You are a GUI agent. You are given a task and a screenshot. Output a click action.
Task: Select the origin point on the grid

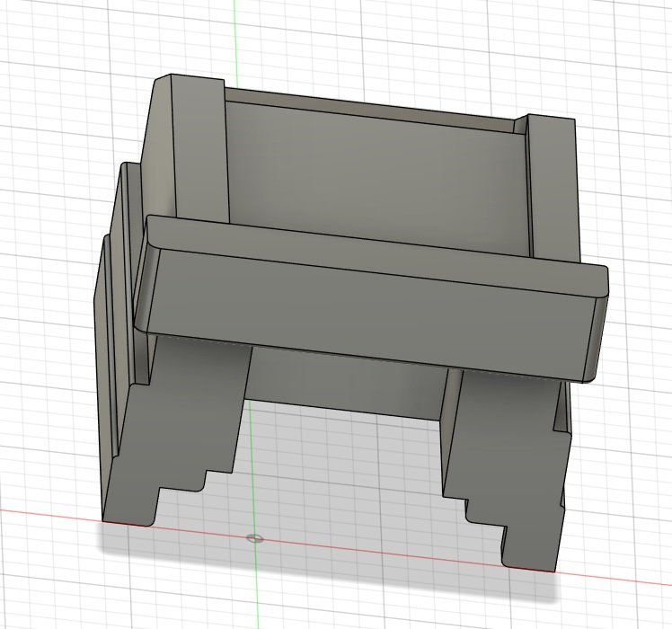pyautogui.click(x=255, y=537)
